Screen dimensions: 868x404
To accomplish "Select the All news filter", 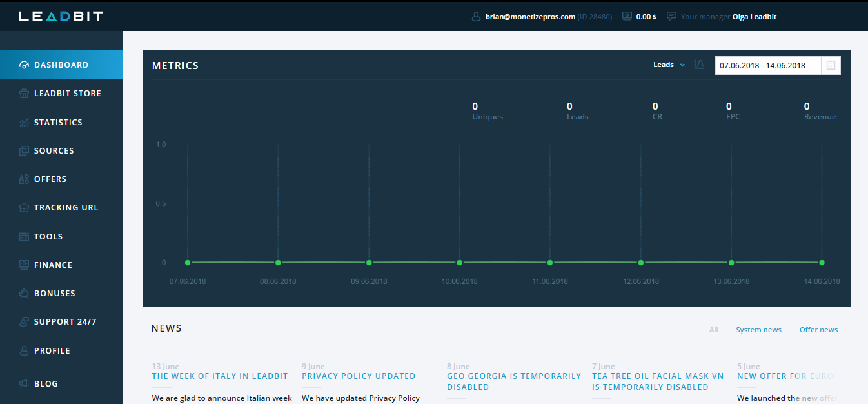I will point(713,330).
